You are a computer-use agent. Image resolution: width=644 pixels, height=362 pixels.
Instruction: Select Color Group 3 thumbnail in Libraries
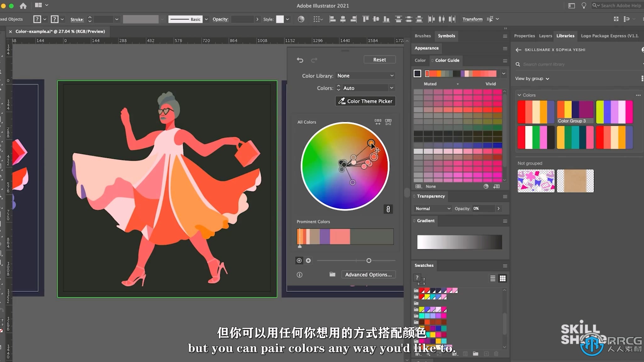click(575, 112)
